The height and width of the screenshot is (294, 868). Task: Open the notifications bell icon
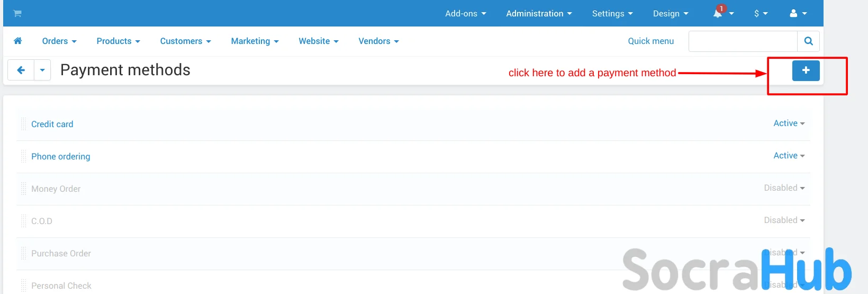(718, 14)
